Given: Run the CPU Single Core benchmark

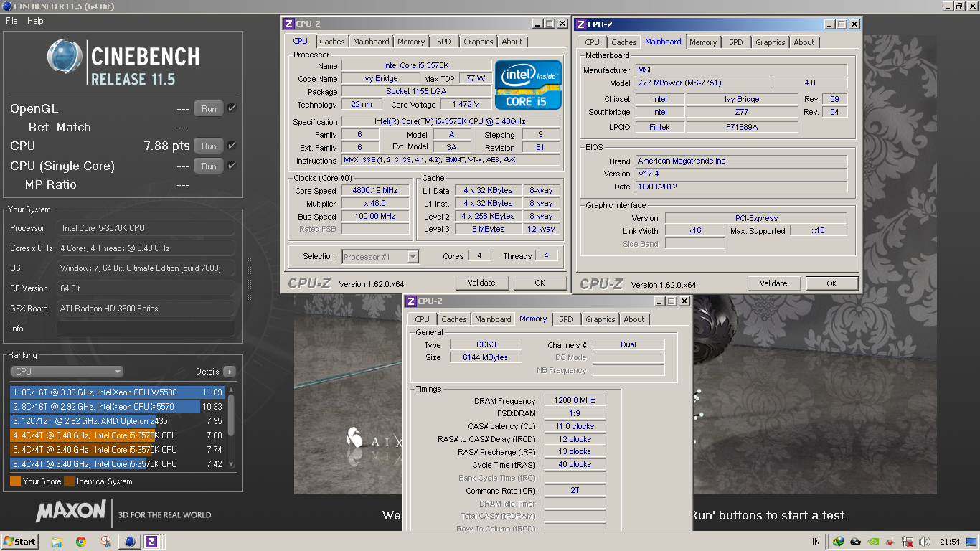Looking at the screenshot, I should (209, 166).
